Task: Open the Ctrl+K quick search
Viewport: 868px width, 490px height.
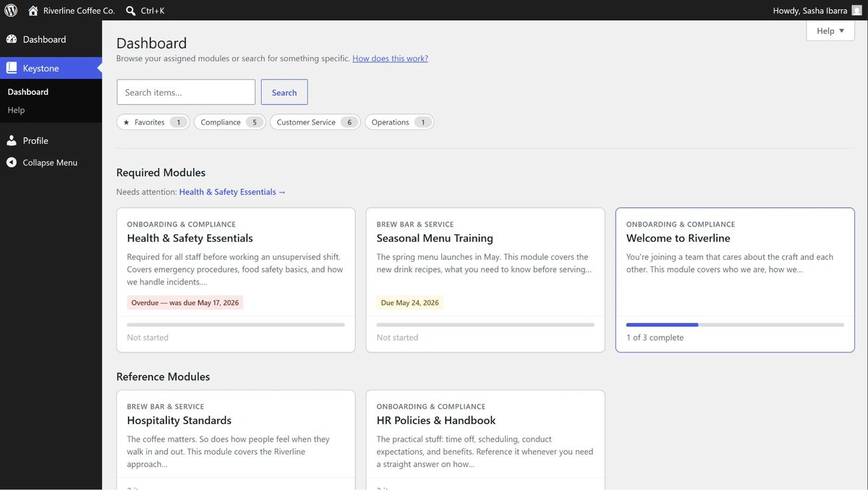Action: pos(145,11)
